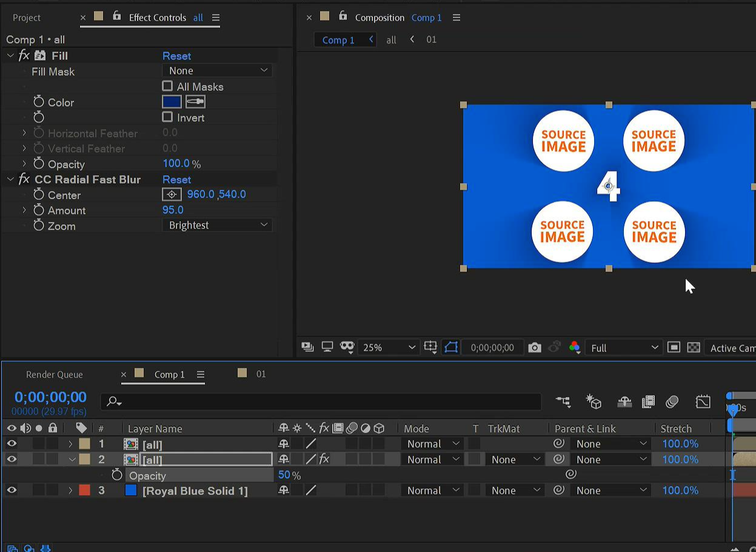
Task: Toggle Composition panel lock icon
Action: [343, 16]
